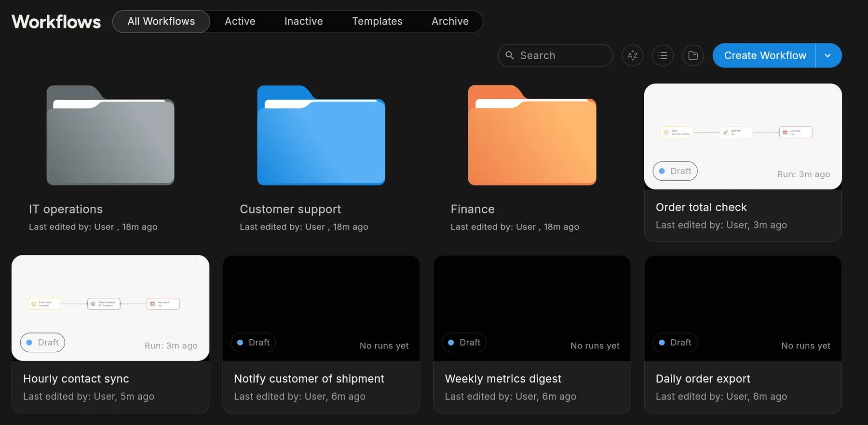Click the "Notify customer of shipment" title
This screenshot has height=425, width=868.
[309, 379]
